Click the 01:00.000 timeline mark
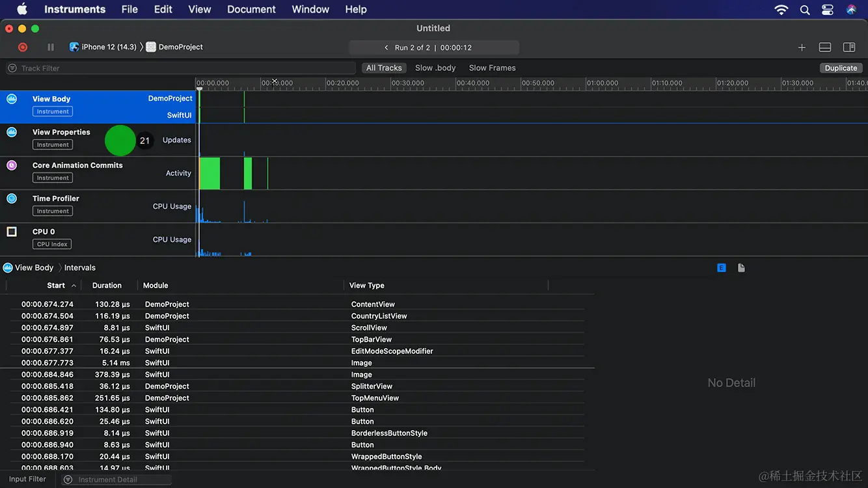 [x=603, y=83]
